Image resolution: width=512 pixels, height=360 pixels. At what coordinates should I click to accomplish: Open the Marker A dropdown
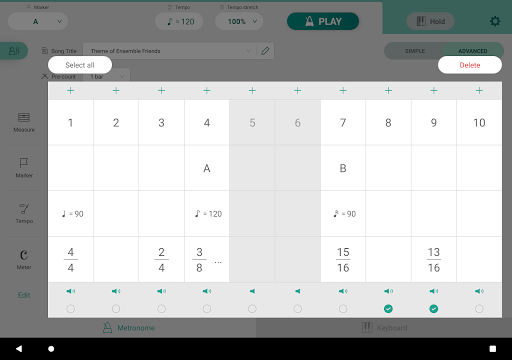click(38, 22)
